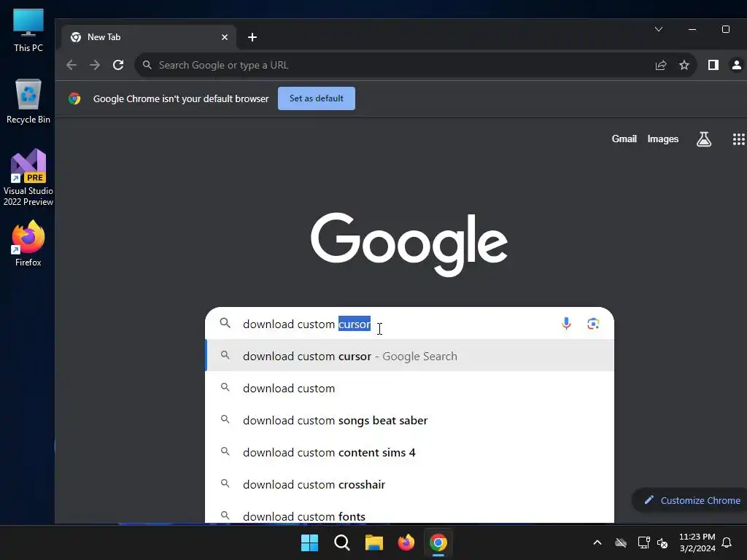Select the suggestion 'download custom'
This screenshot has height=560, width=747.
pyautogui.click(x=410, y=388)
